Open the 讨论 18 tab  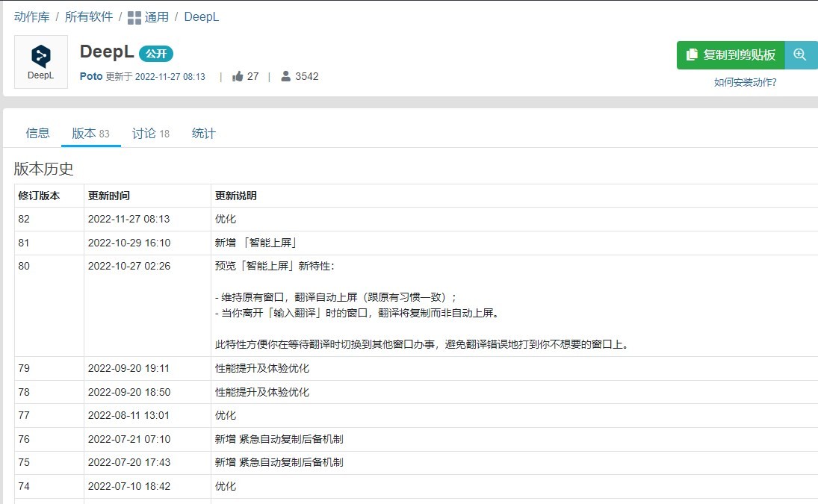[x=149, y=132]
